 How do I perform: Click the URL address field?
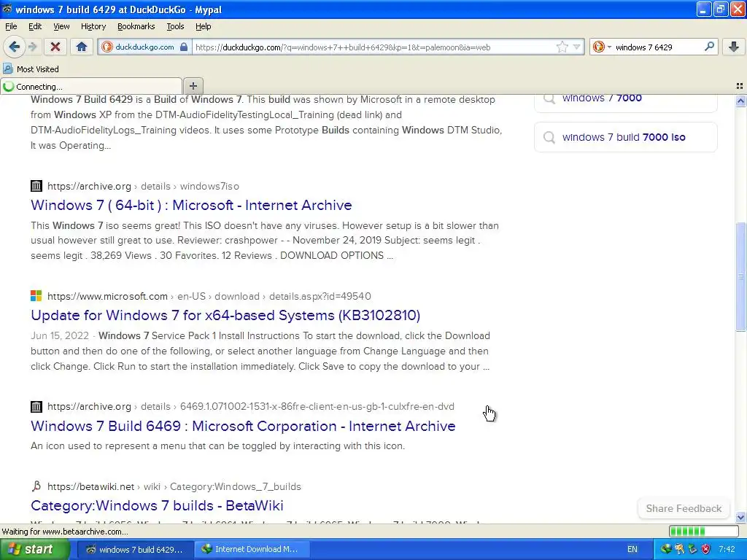(x=374, y=47)
